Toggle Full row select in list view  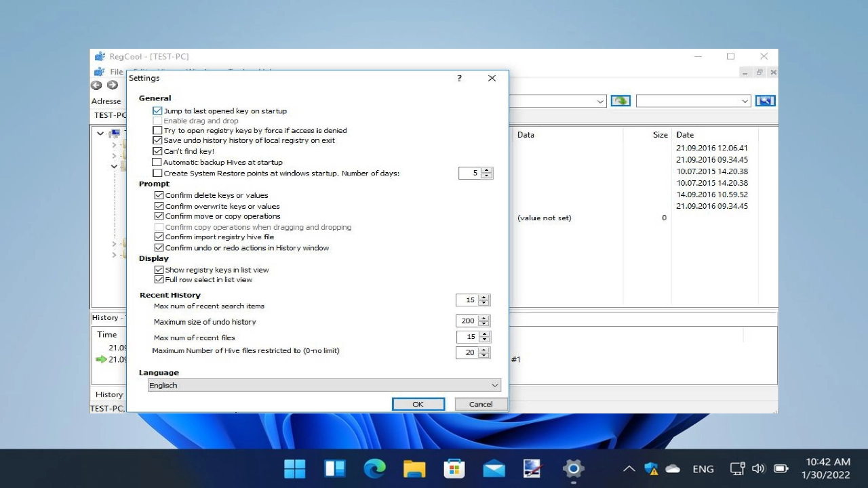159,279
